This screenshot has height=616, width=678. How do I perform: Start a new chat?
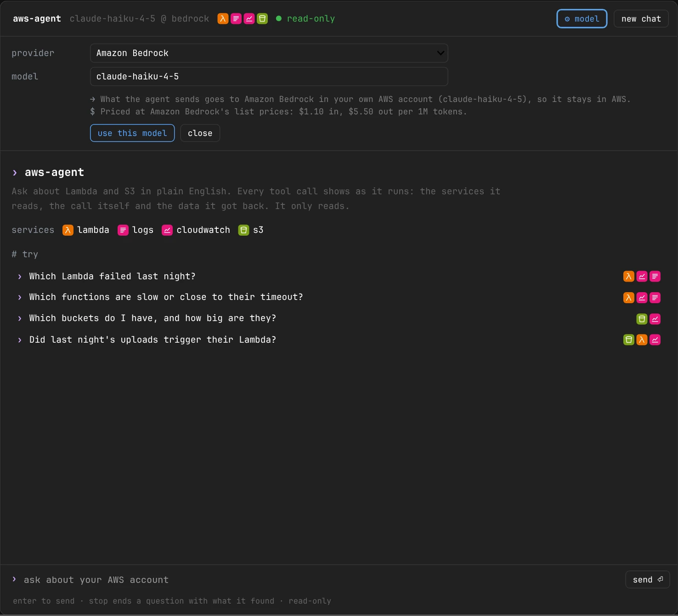pos(641,19)
